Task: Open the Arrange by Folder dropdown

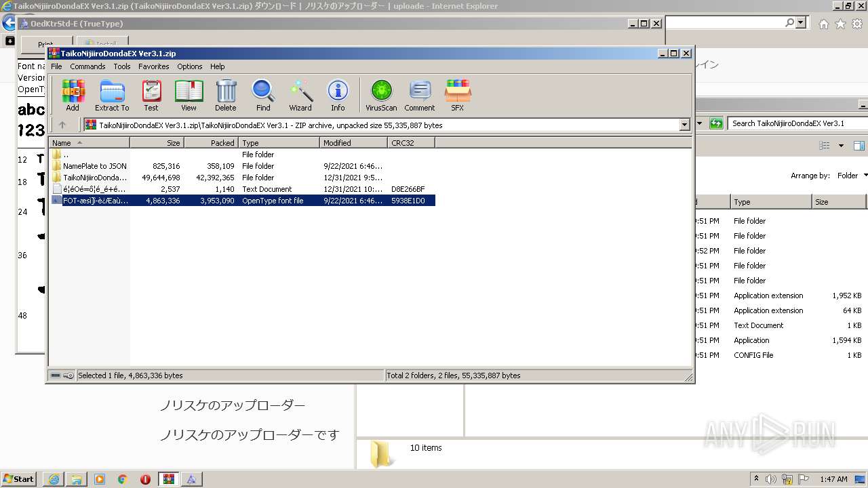Action: click(x=852, y=176)
